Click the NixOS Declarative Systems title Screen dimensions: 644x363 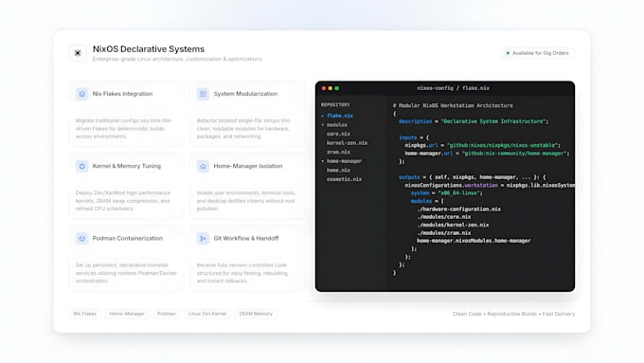click(x=149, y=49)
